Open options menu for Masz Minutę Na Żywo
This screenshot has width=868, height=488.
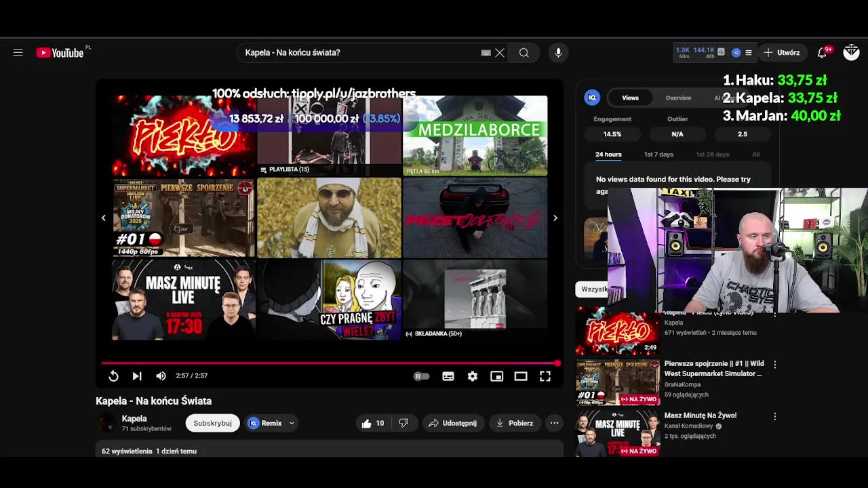pos(775,416)
